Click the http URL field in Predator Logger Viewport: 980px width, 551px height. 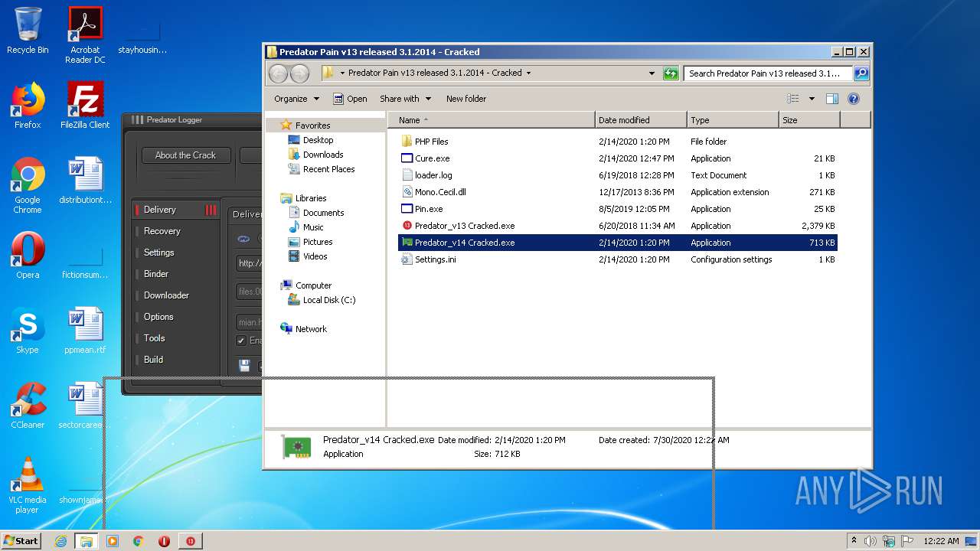(x=250, y=263)
